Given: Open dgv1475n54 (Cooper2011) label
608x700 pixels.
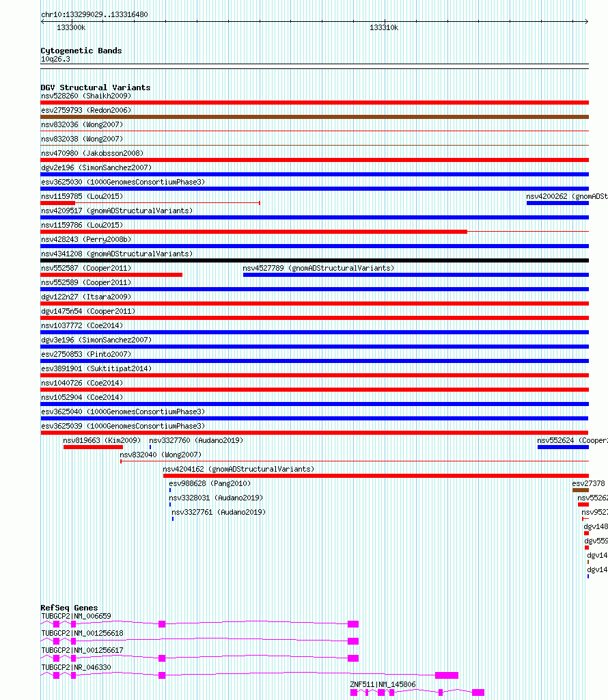Looking at the screenshot, I should point(88,311).
